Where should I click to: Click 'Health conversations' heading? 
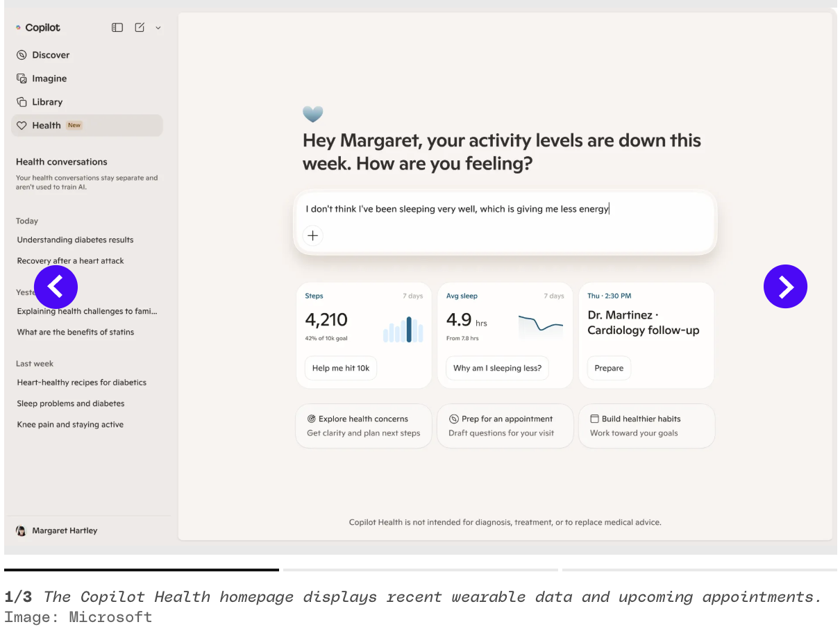[62, 162]
